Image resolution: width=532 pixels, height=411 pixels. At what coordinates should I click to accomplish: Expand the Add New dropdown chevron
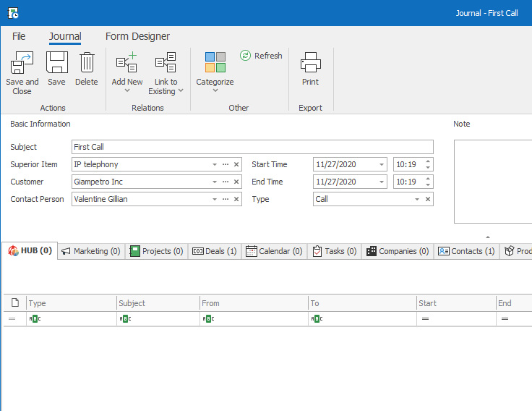coord(127,90)
